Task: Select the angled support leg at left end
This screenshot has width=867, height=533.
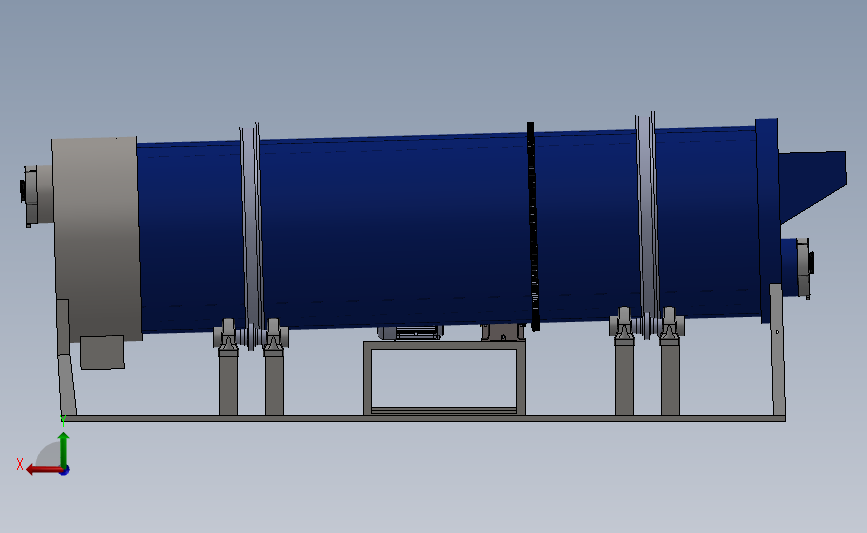Action: pos(67,384)
